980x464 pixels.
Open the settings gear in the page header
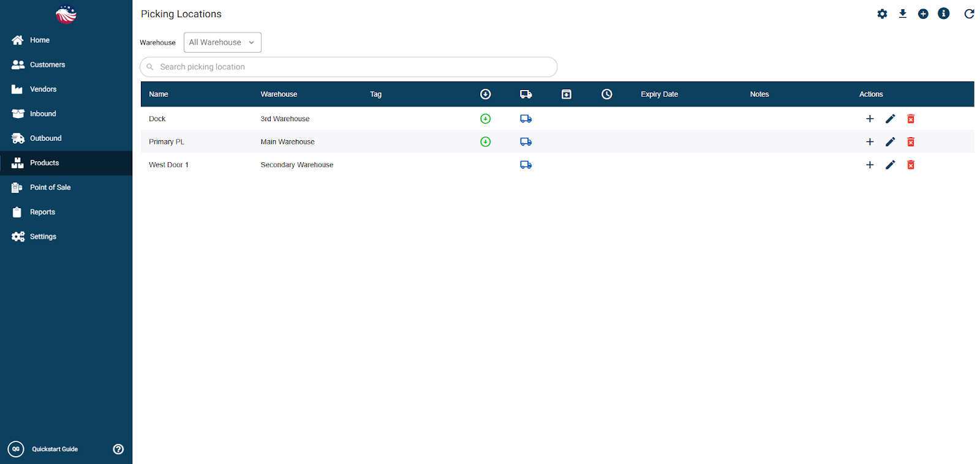882,14
